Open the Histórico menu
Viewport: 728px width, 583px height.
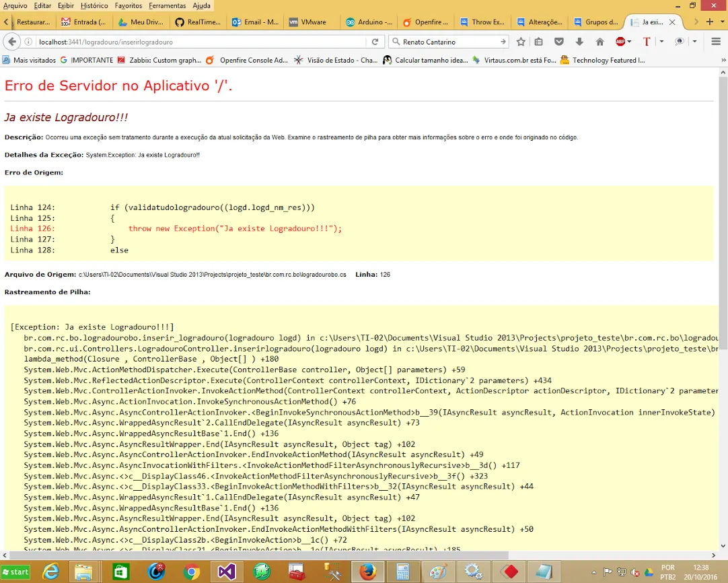pos(94,5)
